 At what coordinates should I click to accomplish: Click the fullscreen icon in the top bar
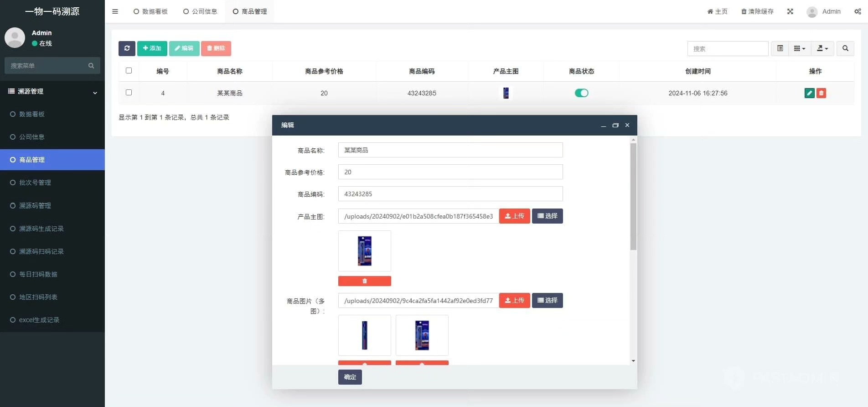(x=790, y=11)
